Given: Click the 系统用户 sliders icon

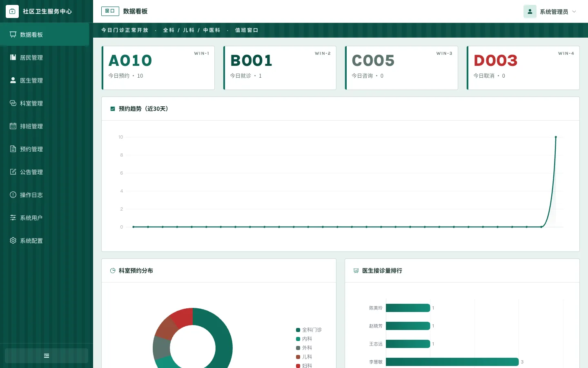Looking at the screenshot, I should coord(13,218).
